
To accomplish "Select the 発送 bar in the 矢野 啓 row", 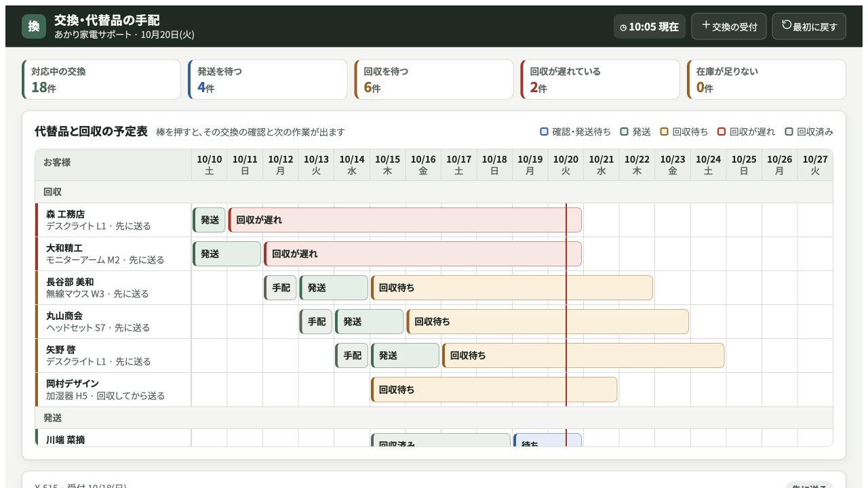I will pos(405,356).
